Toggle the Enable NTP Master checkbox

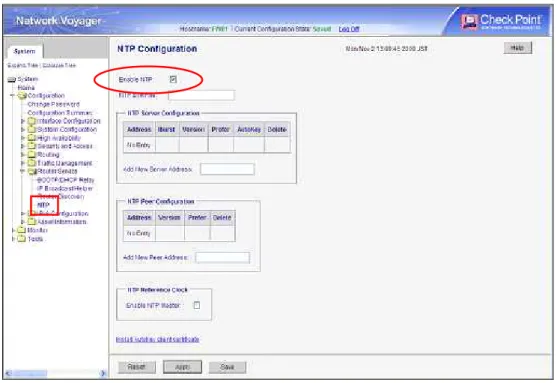point(196,305)
